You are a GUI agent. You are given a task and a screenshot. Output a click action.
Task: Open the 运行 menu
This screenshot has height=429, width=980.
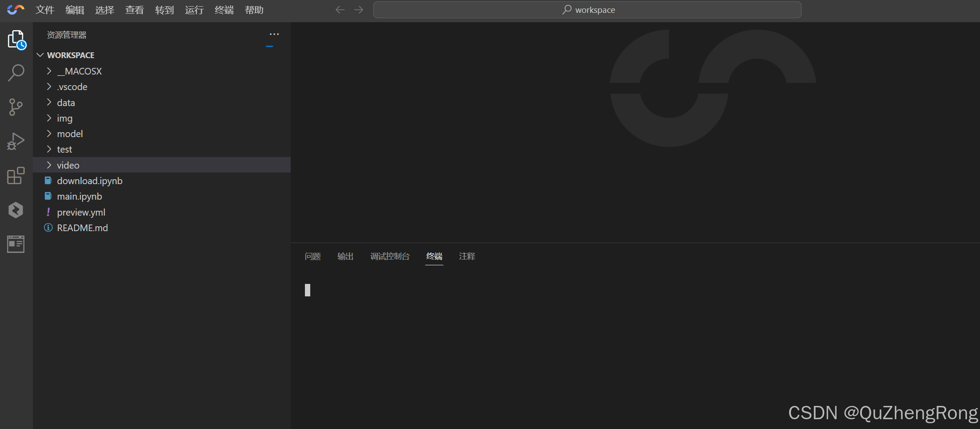194,10
